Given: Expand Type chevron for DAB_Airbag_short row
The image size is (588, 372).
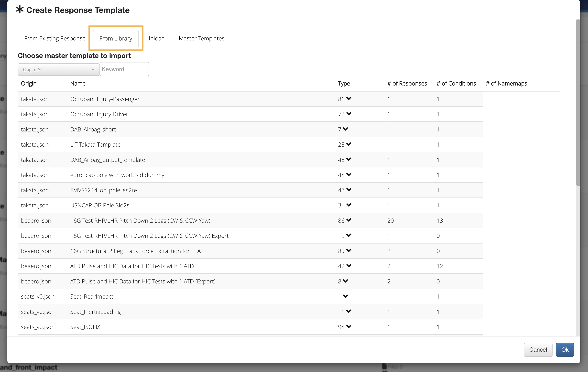Looking at the screenshot, I should coord(345,129).
